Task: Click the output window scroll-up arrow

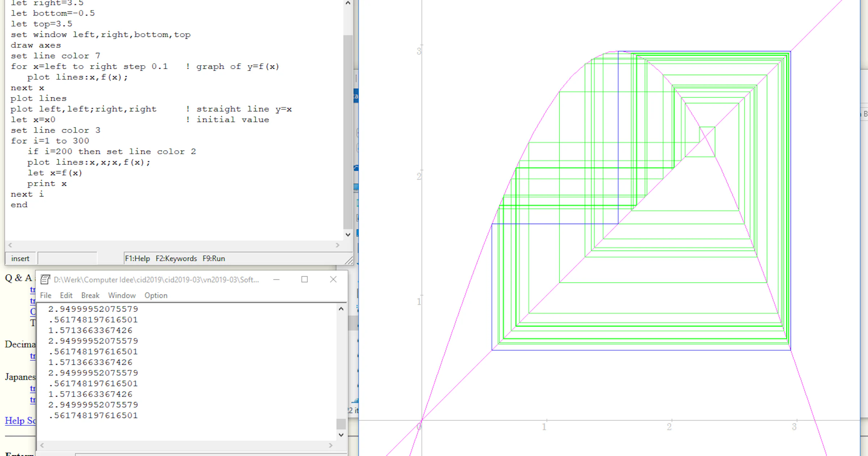Action: click(x=341, y=309)
